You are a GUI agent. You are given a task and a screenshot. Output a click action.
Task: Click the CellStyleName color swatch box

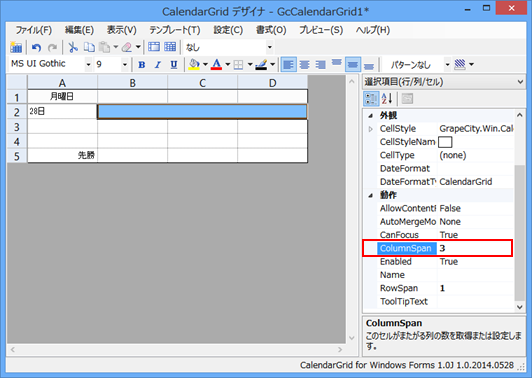445,142
